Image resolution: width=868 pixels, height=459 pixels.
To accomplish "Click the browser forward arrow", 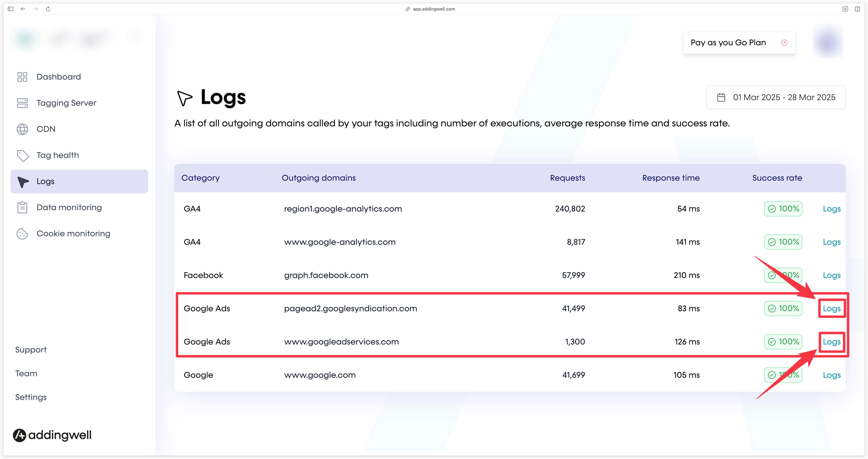I will click(35, 9).
